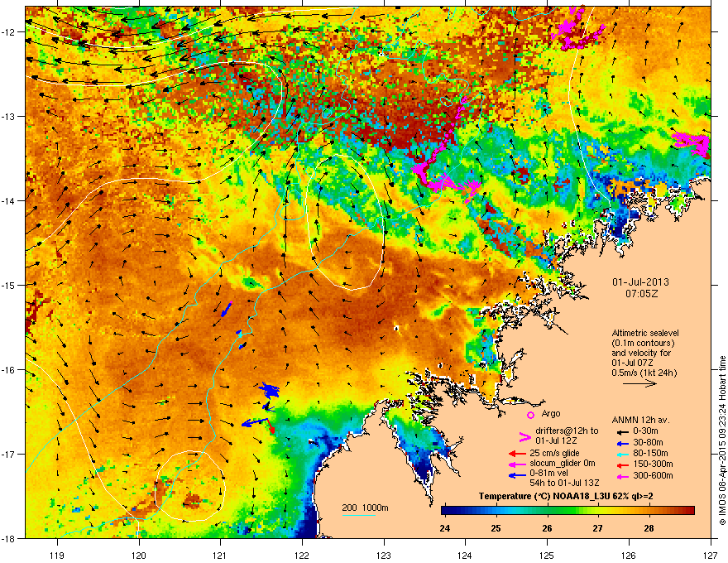The image size is (728, 563).
Task: Click the '24' colorbar tick label
Action: click(445, 528)
